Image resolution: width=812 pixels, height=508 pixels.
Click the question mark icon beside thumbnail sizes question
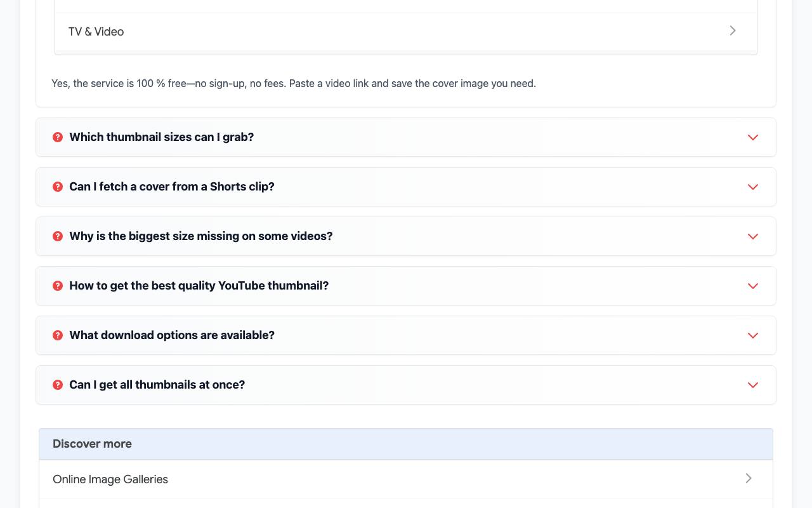pyautogui.click(x=58, y=137)
